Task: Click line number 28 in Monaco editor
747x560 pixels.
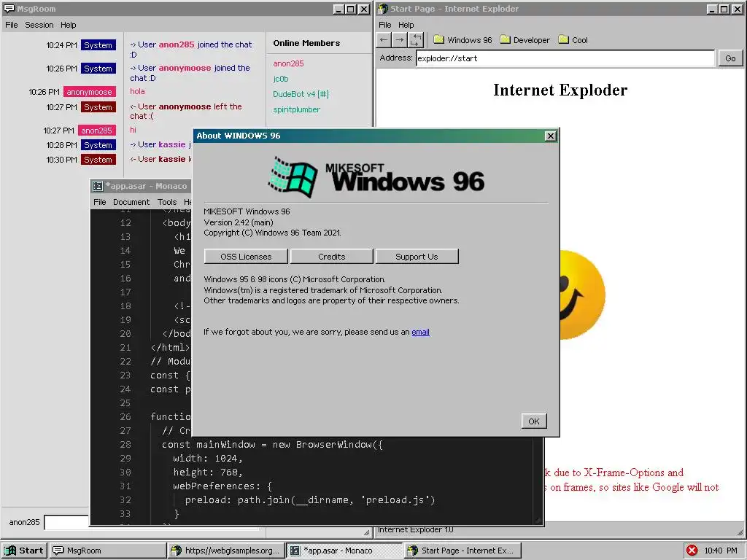Action: pyautogui.click(x=125, y=444)
